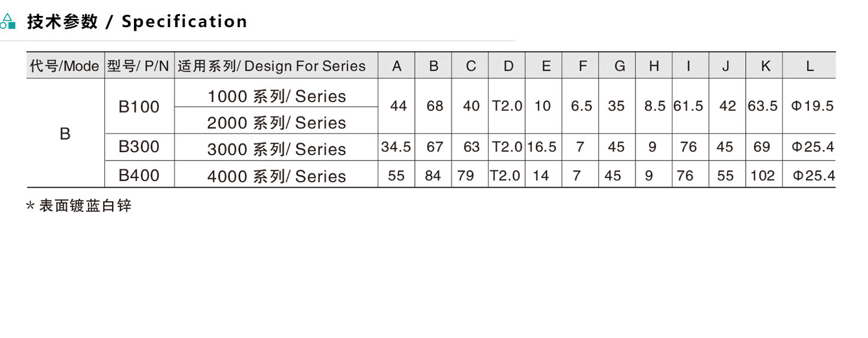Image resolution: width=868 pixels, height=338 pixels.
Task: Select the 型号/ P/N column header
Action: tap(139, 66)
